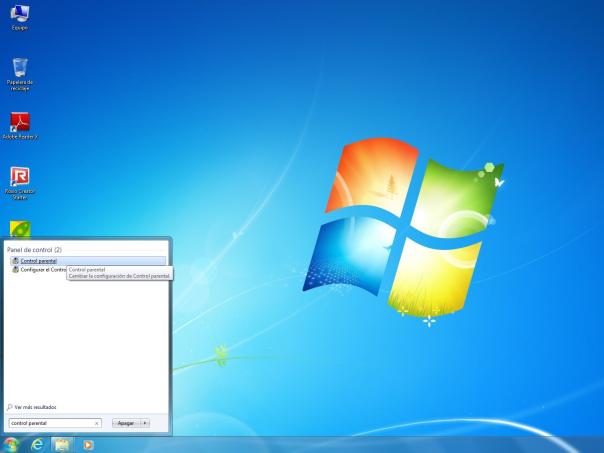Expand the shutdown options arrow next to Apagar
The width and height of the screenshot is (604, 453).
tap(146, 423)
